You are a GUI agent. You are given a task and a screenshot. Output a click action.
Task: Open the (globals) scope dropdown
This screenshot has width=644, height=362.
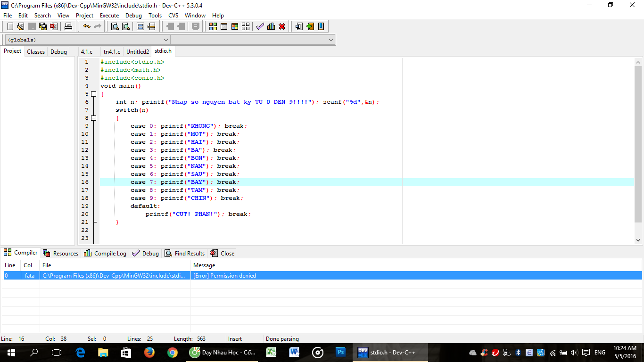(x=165, y=40)
